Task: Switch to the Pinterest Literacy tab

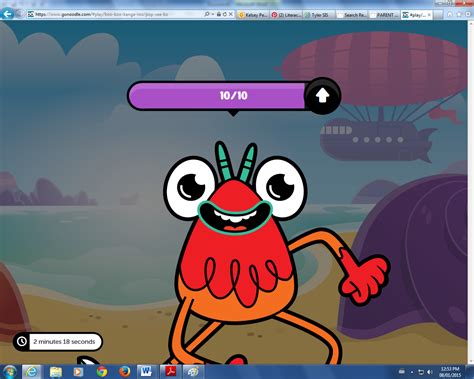Action: (x=286, y=15)
